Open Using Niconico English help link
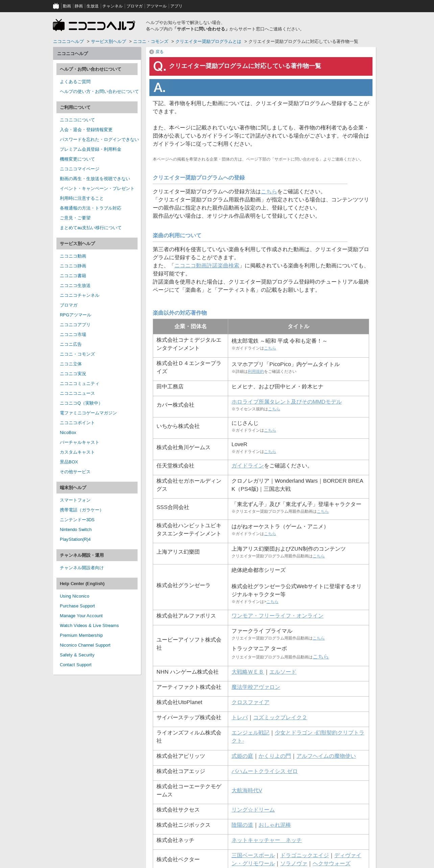This screenshot has height=868, width=434. pyautogui.click(x=75, y=596)
